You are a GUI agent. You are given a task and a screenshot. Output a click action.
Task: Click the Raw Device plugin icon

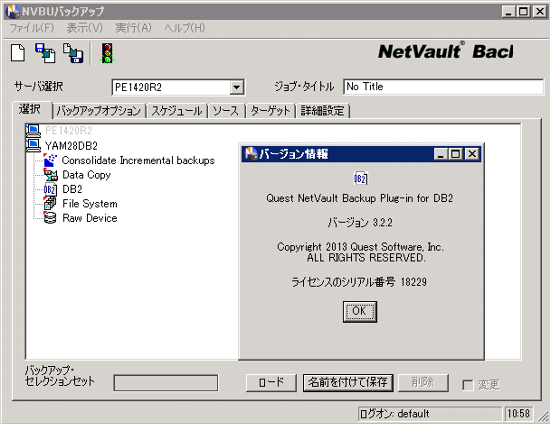(x=50, y=218)
